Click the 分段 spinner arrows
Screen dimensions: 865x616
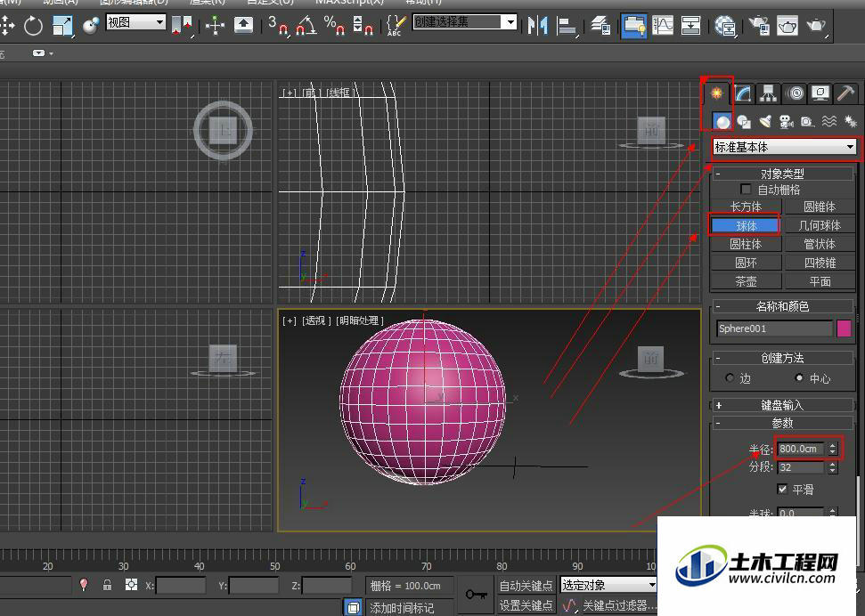click(832, 467)
